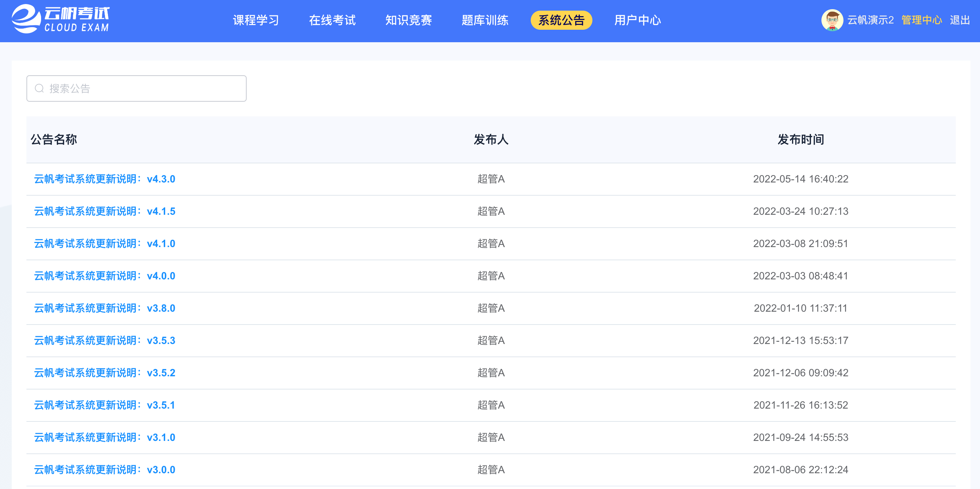
Task: Open announcement v3.8.0
Action: (105, 309)
